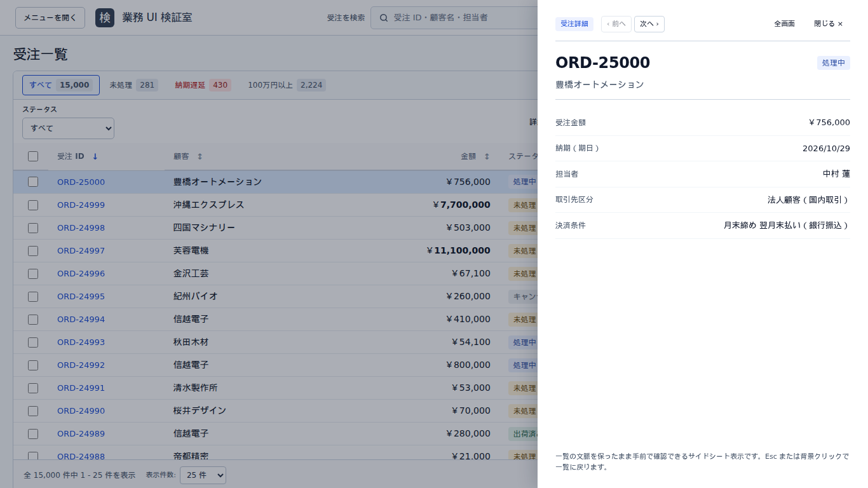Check the ORD-24998 row checkbox
Viewport: 868px width, 488px height.
(33, 227)
